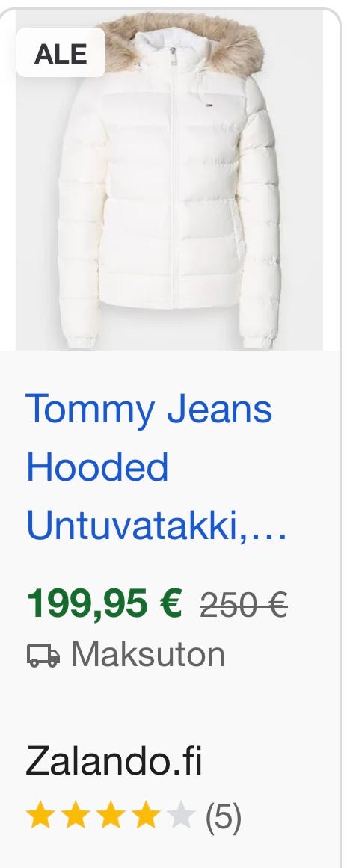Click the ALE sale badge
The image size is (350, 868).
click(x=61, y=52)
